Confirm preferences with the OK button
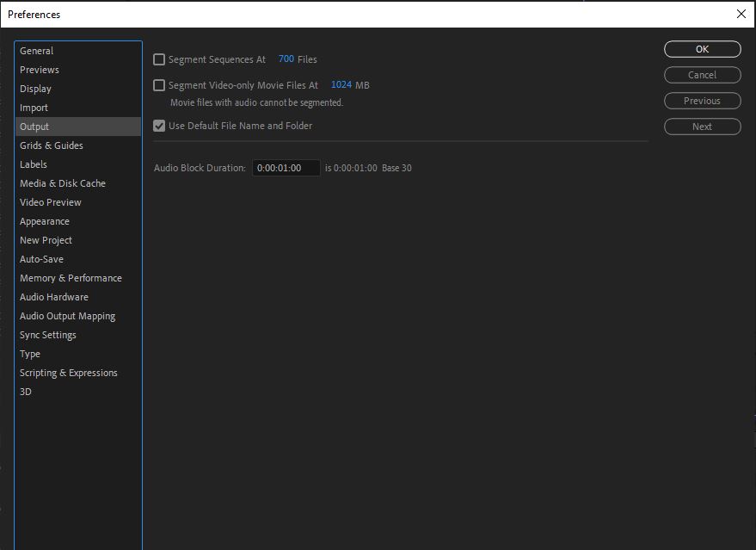This screenshot has height=550, width=756. [x=701, y=49]
